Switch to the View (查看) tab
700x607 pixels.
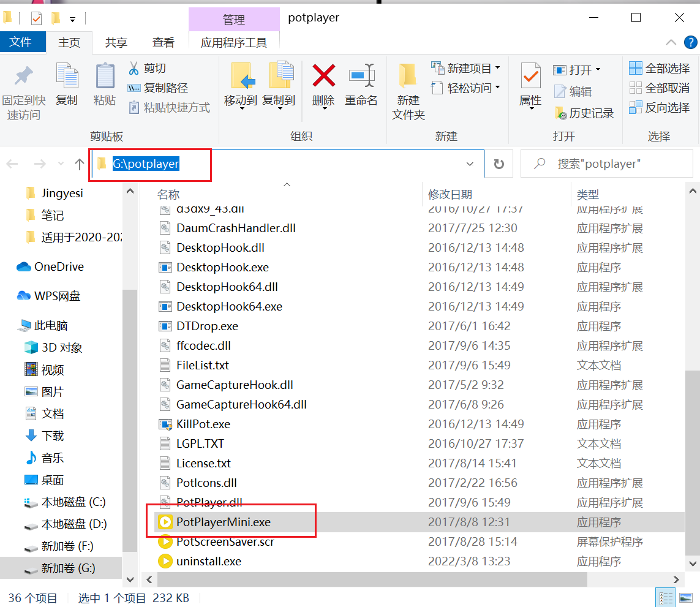pos(163,42)
